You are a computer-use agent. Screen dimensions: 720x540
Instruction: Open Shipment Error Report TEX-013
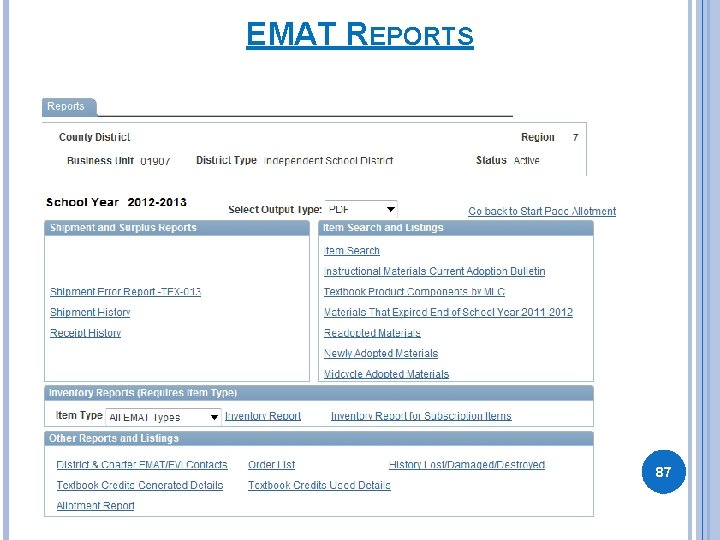pyautogui.click(x=125, y=292)
